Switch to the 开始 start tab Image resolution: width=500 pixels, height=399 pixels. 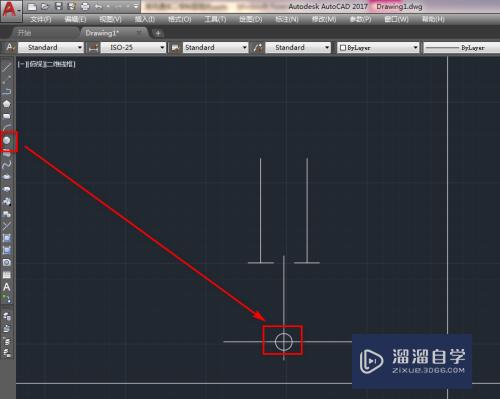[25, 33]
